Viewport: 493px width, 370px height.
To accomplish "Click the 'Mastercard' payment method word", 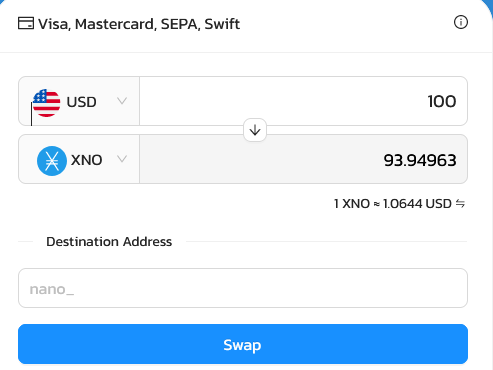I will [x=116, y=24].
